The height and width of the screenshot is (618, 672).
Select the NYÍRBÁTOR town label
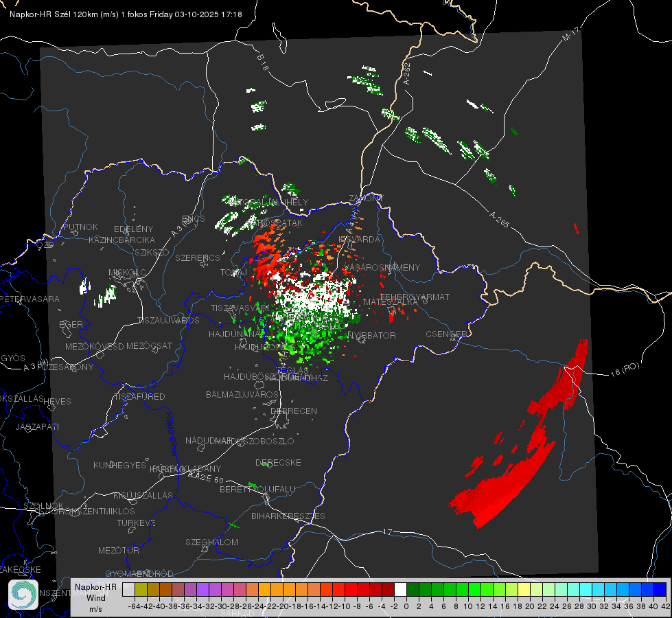click(371, 335)
